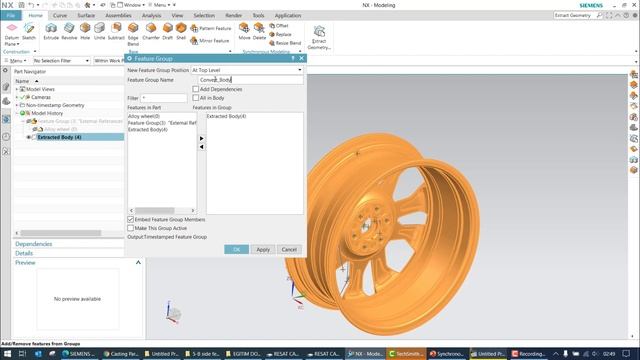Select the Shell tool

pyautogui.click(x=181, y=32)
